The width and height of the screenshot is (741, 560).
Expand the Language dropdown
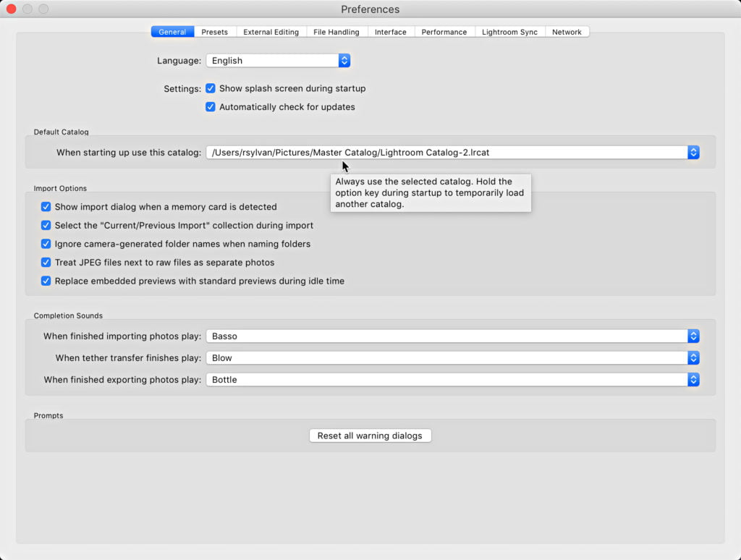(x=279, y=61)
